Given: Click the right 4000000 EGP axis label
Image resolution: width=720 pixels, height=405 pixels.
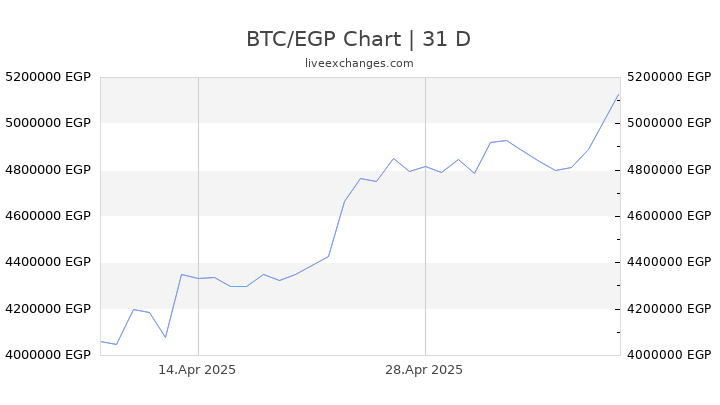Looking at the screenshot, I should pos(669,355).
